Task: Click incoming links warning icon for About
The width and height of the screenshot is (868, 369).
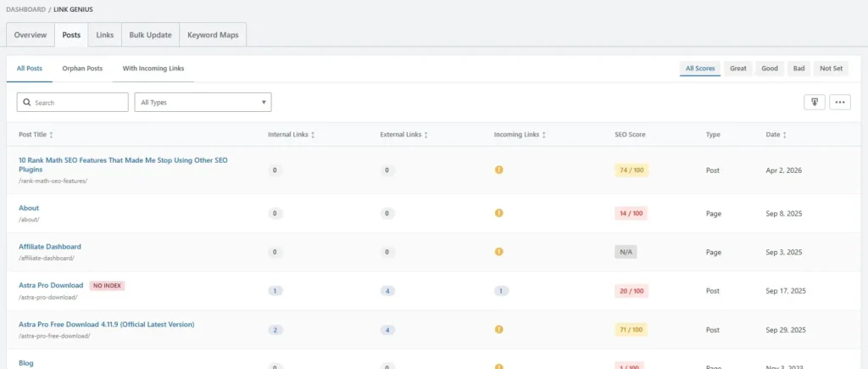Action: [499, 213]
